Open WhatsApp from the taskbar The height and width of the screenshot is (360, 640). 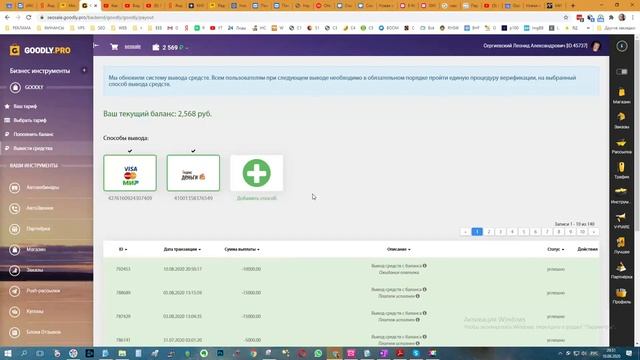[x=318, y=353]
